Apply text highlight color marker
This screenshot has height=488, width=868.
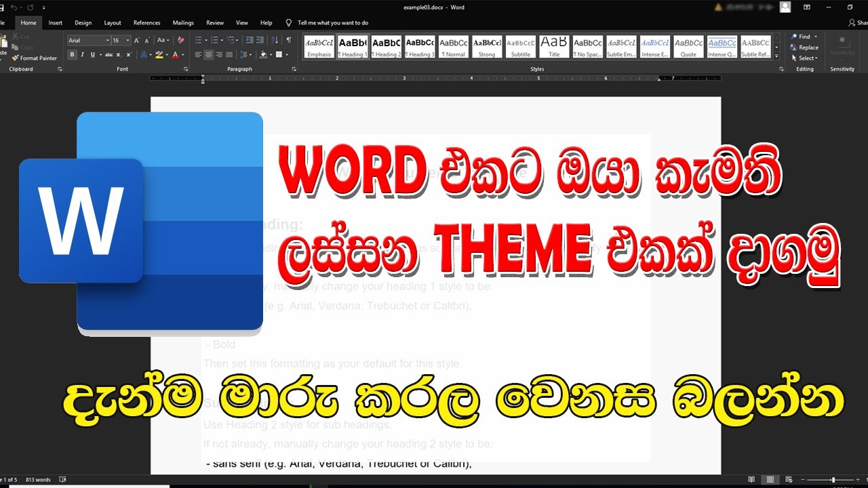[159, 55]
